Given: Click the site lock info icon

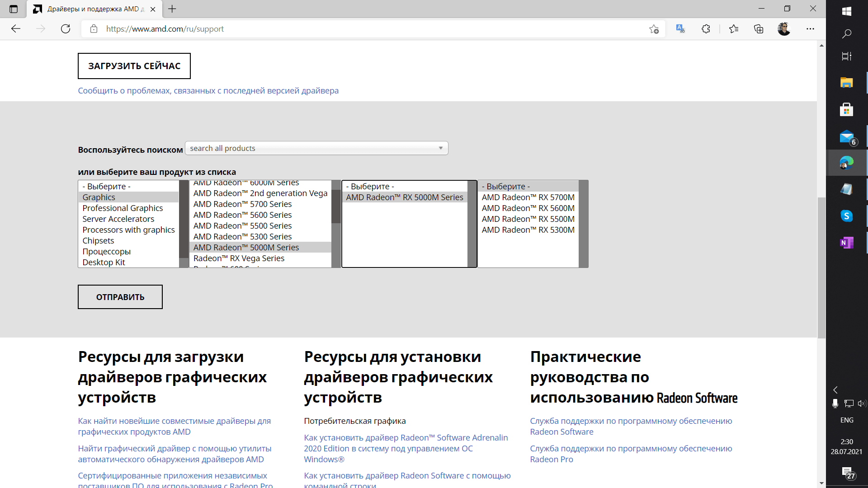Looking at the screenshot, I should 94,29.
